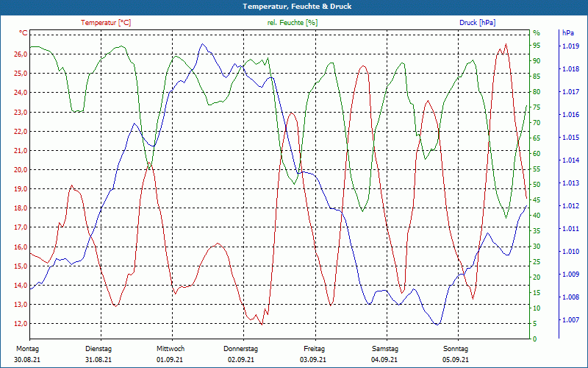Click the '18,0' temperature axis value
This screenshot has height=368, width=588.
point(21,208)
